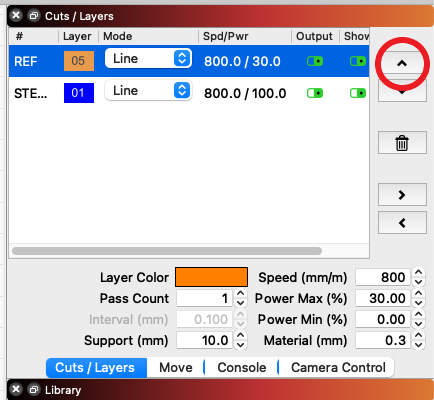Delete selected layer with trash icon

point(402,143)
